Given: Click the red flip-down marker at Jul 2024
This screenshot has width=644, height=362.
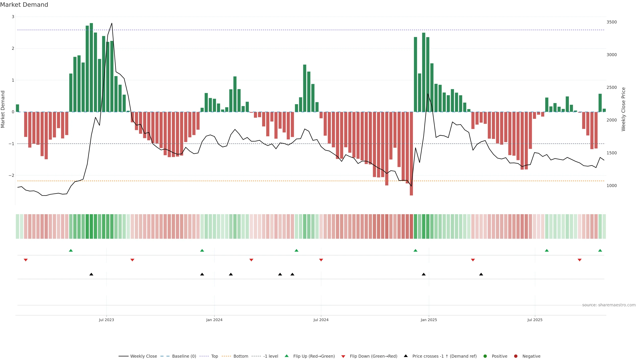Looking at the screenshot, I should (x=321, y=260).
